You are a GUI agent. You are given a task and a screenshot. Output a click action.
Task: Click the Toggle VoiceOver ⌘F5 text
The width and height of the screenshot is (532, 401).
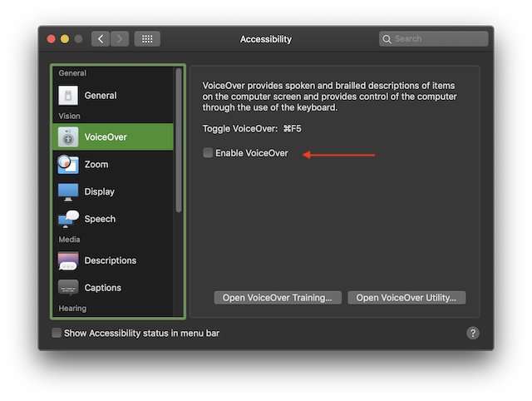tap(252, 129)
